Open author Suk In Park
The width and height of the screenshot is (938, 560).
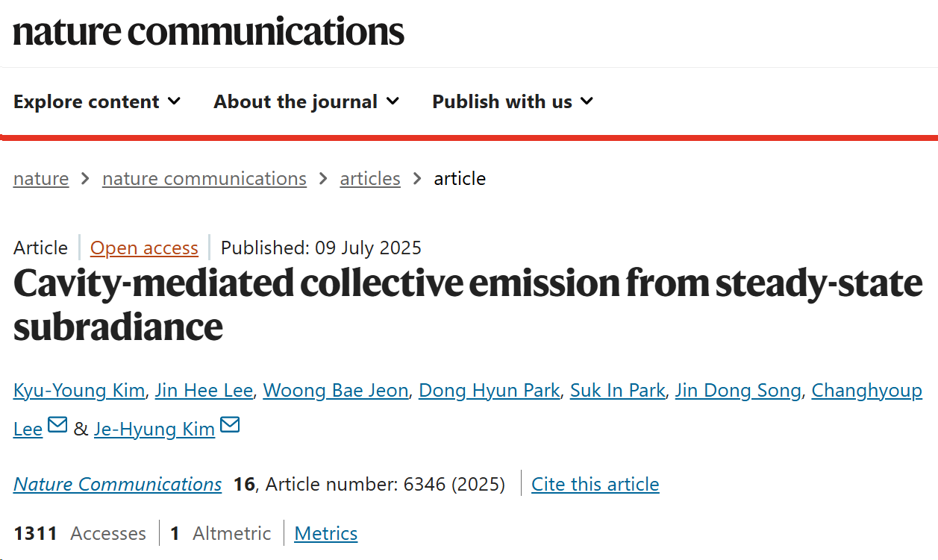point(617,391)
